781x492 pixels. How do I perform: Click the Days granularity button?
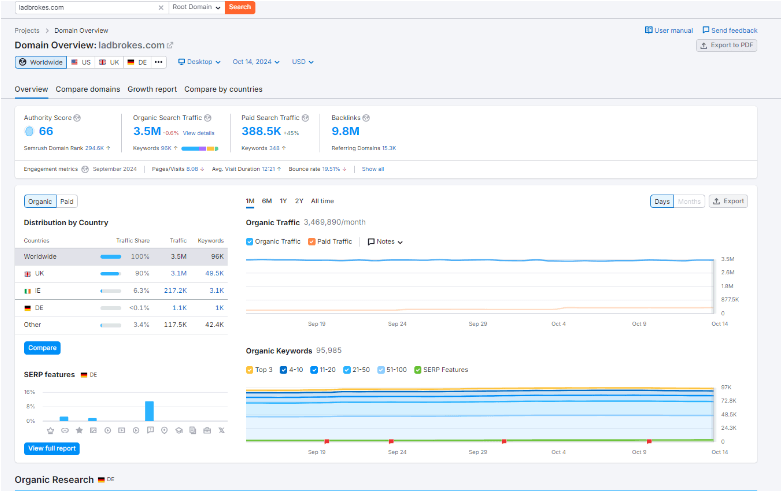click(662, 201)
